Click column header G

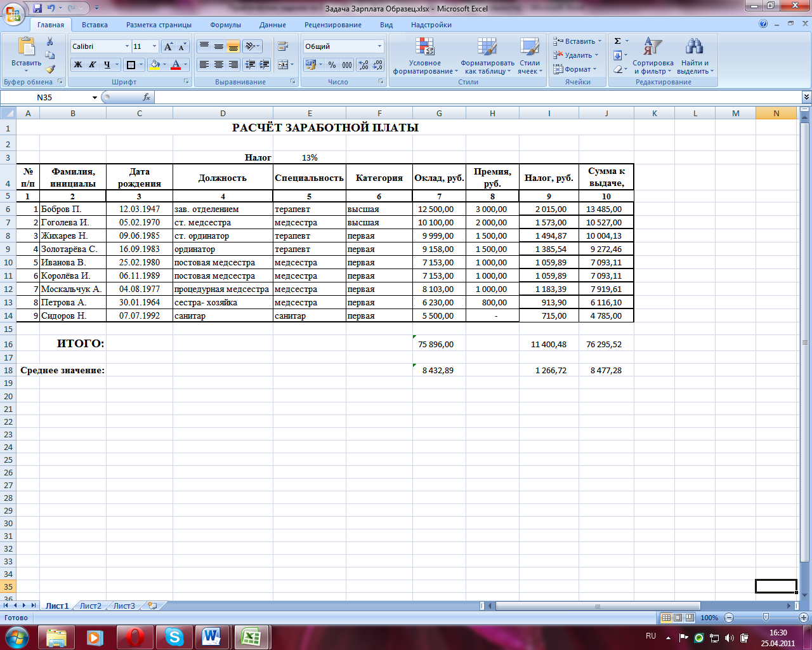click(x=439, y=113)
